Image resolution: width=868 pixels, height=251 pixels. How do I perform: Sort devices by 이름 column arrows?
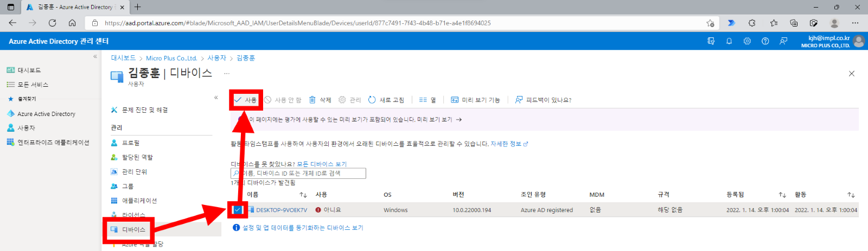click(x=303, y=195)
